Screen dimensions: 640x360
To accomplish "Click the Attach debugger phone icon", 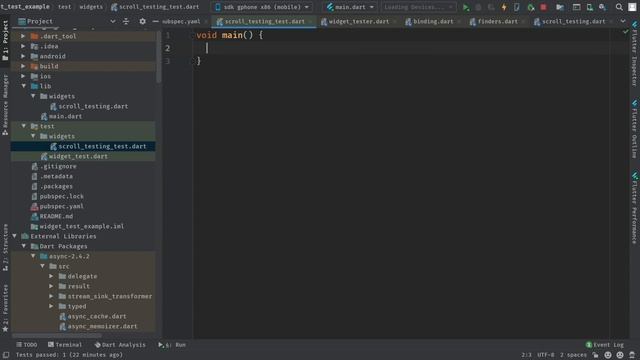I will coord(517,7).
